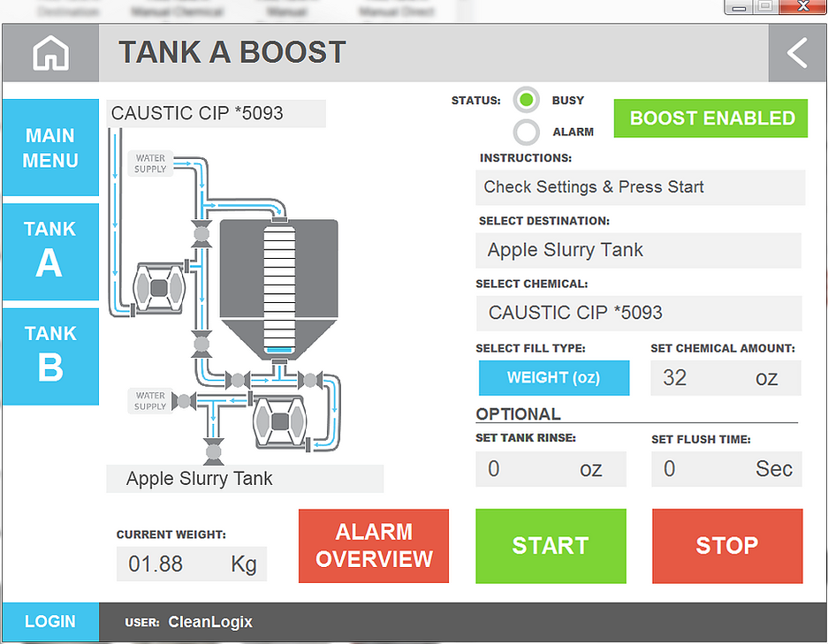Click the bottom outlet valve above Apple Slurry Tank
Screen dimensions: 828x644
213,451
